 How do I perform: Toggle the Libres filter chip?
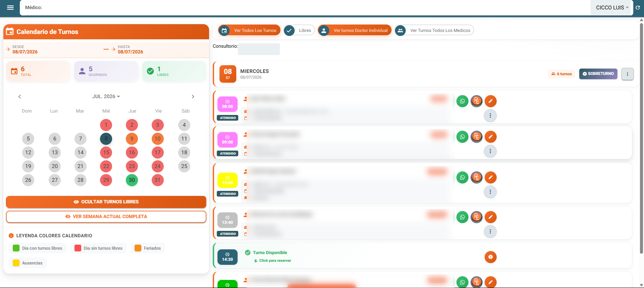pos(299,30)
